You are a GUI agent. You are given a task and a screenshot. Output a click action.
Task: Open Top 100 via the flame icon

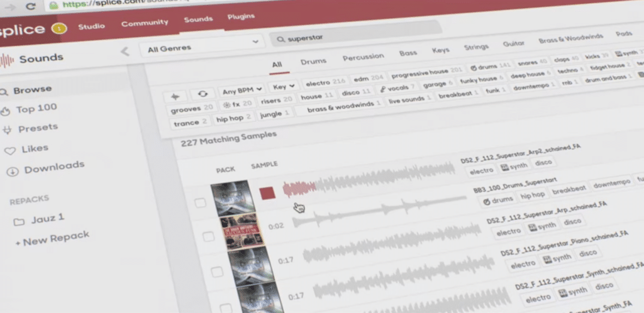coord(6,111)
